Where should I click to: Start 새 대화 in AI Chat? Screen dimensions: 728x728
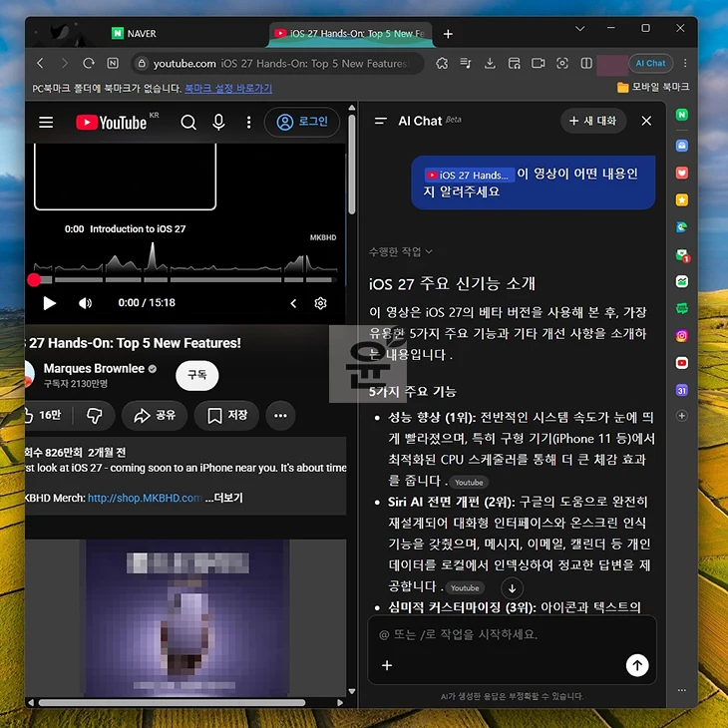(x=593, y=121)
